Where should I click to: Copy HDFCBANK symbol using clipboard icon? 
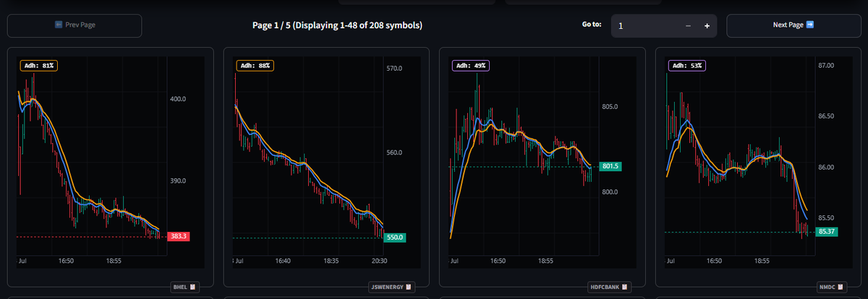624,287
